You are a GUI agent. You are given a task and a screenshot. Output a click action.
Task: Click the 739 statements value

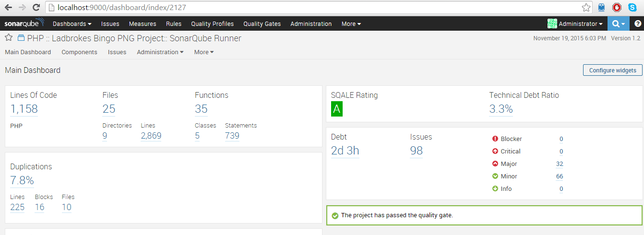coord(232,136)
